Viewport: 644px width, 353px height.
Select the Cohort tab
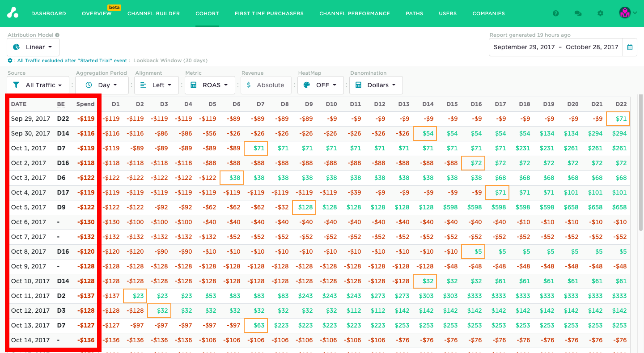(207, 13)
